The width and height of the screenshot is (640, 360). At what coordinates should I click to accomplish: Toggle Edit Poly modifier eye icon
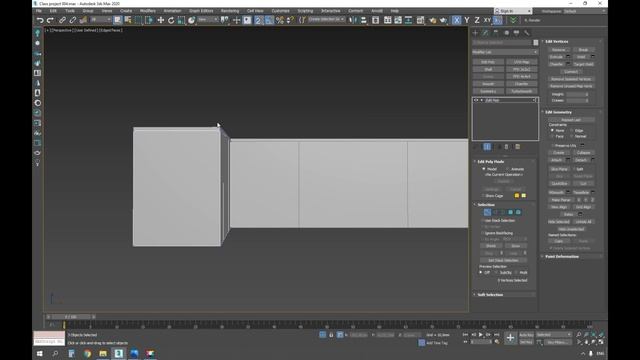coord(476,100)
